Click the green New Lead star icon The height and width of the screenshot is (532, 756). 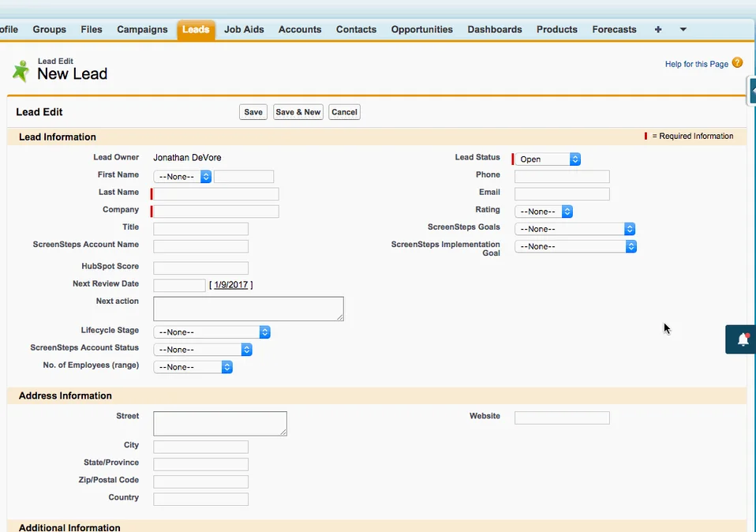tap(21, 71)
